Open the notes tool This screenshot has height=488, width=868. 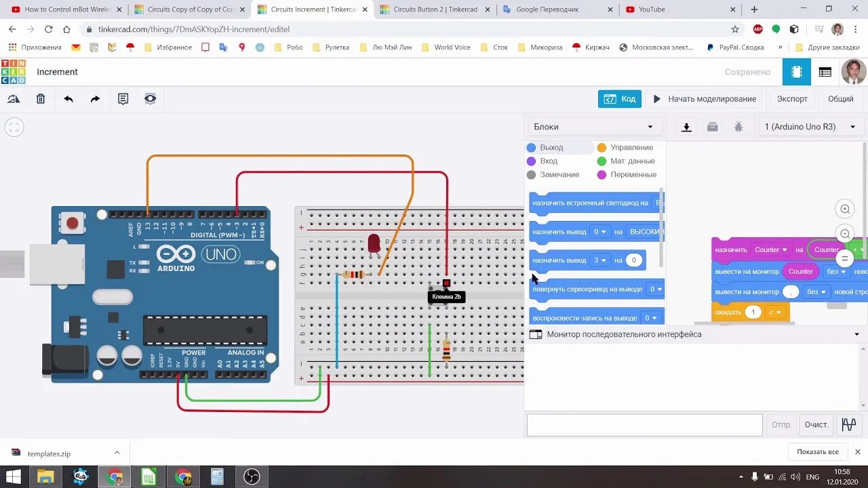[123, 99]
